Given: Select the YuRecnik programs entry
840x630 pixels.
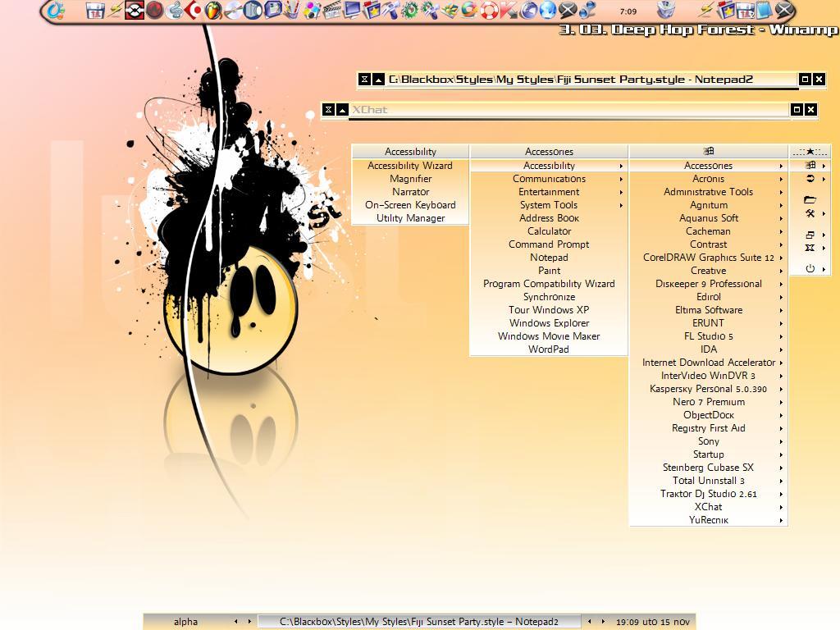Looking at the screenshot, I should tap(708, 520).
